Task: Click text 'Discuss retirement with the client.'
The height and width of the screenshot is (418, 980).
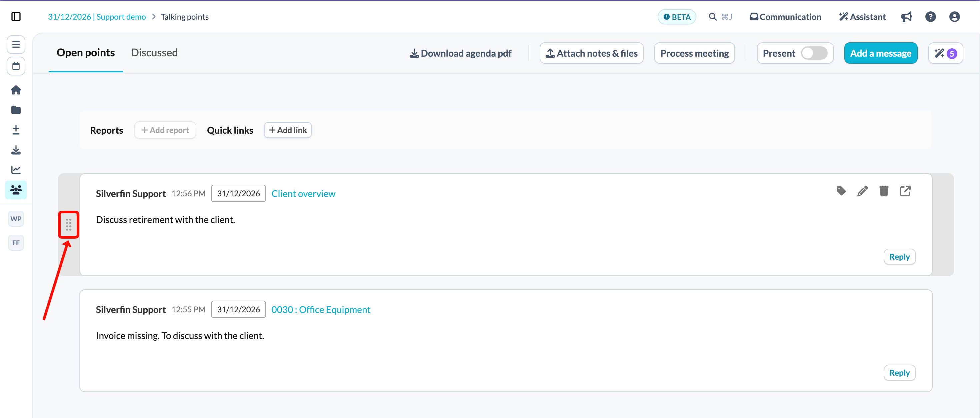Action: (x=165, y=220)
